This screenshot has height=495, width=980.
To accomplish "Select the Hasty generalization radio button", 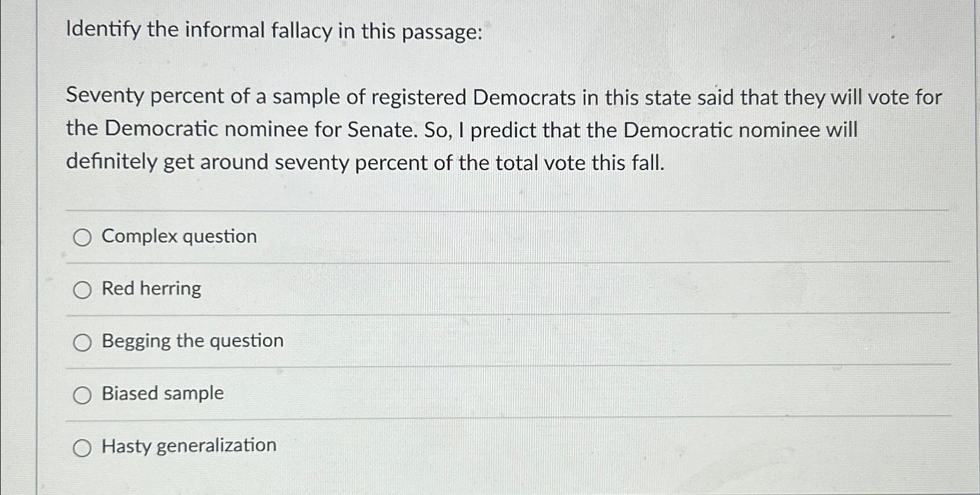I will 83,447.
